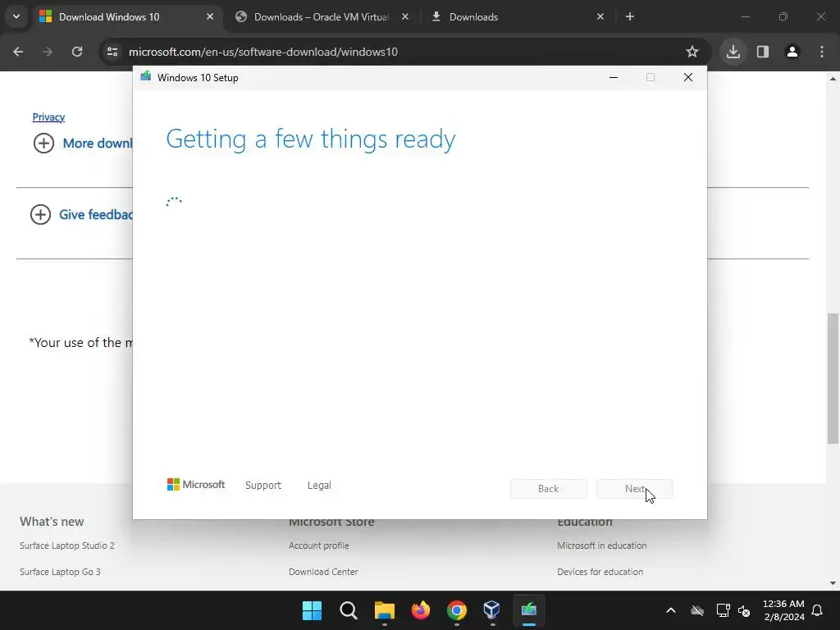Screen dimensions: 840x630
Task: Click the scrollbar down arrow
Action: coord(833,583)
